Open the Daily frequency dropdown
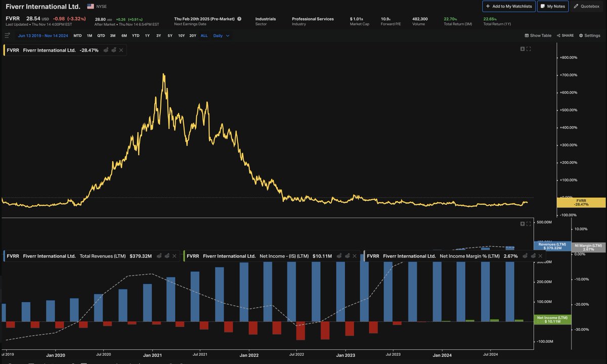 click(221, 35)
